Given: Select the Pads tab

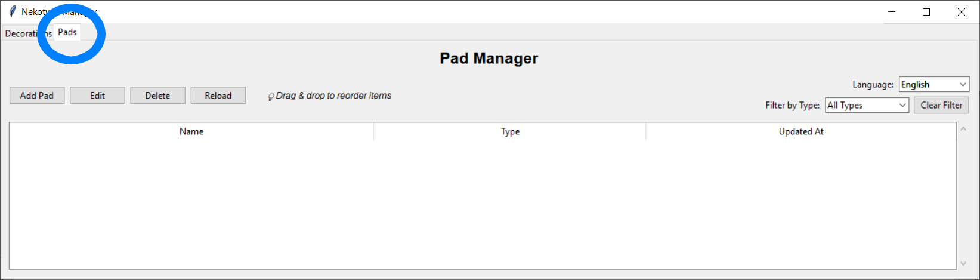Looking at the screenshot, I should (67, 32).
